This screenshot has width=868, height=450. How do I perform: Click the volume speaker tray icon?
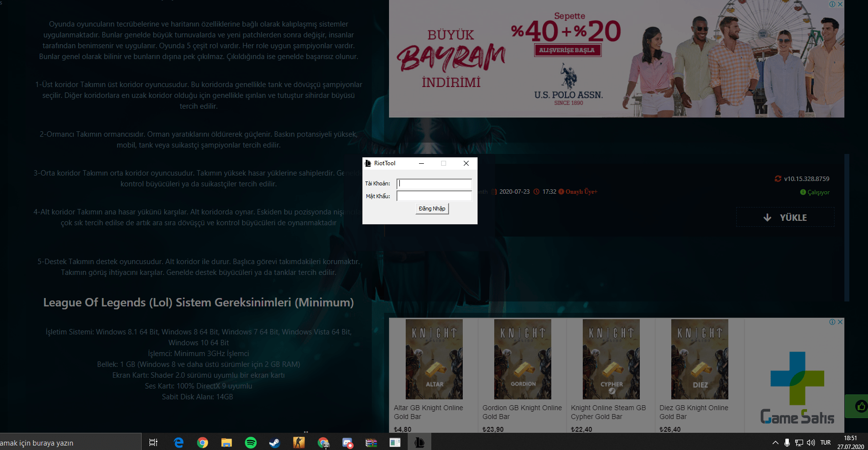(811, 443)
